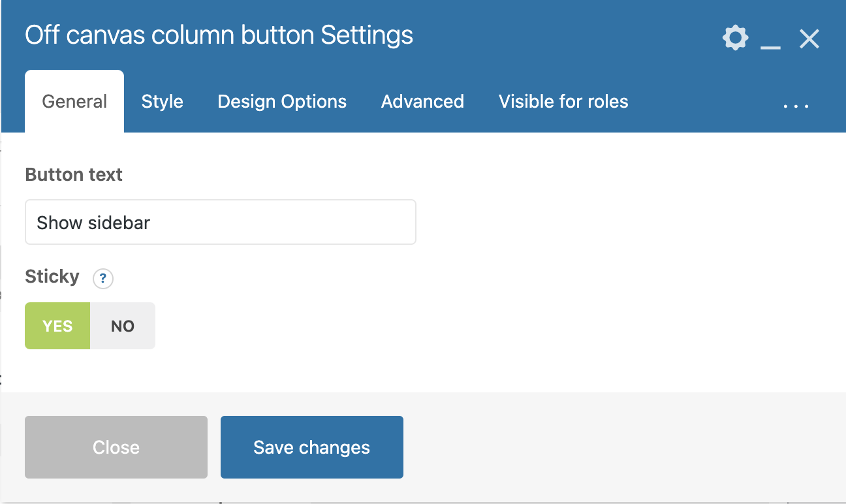This screenshot has width=846, height=504.
Task: Switch to the General tab
Action: (x=74, y=102)
